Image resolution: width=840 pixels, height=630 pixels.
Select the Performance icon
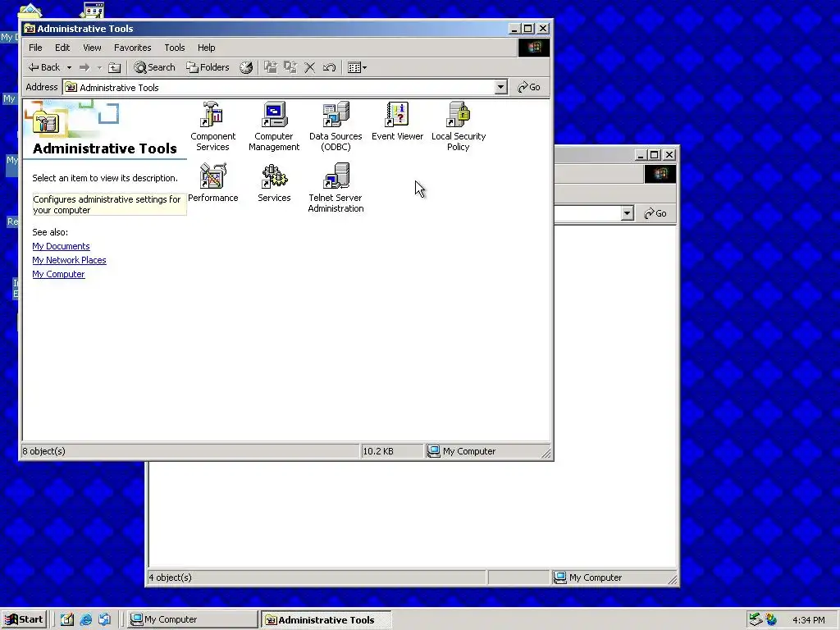[x=212, y=183]
